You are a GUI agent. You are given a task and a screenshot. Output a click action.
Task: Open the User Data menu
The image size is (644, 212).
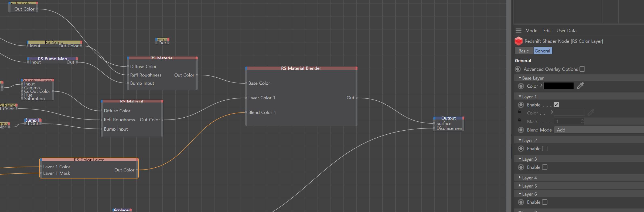point(566,31)
